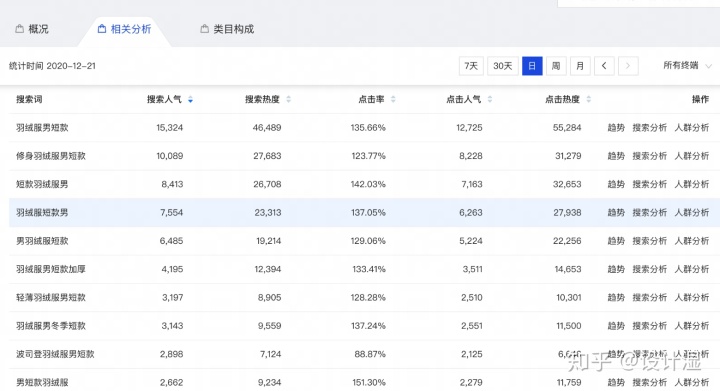Click search term 羽绒服男冬季短款
720x391 pixels.
[51, 326]
